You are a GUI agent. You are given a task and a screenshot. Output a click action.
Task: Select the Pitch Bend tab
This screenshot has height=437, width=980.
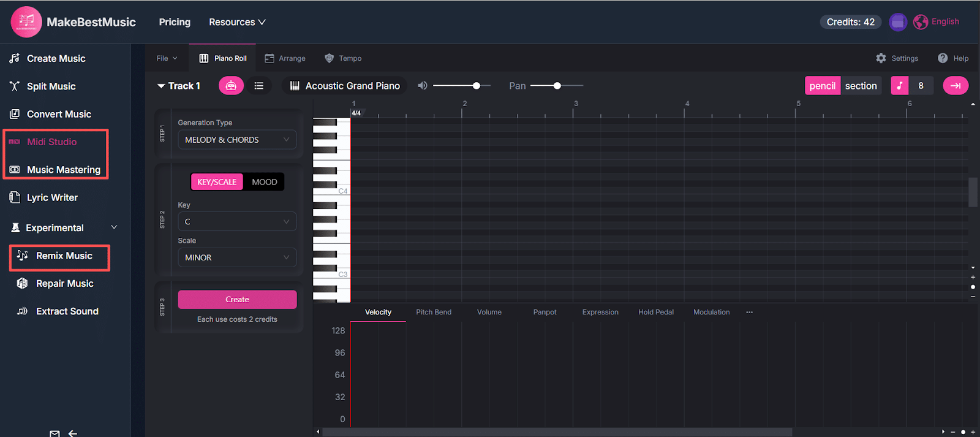coord(433,312)
